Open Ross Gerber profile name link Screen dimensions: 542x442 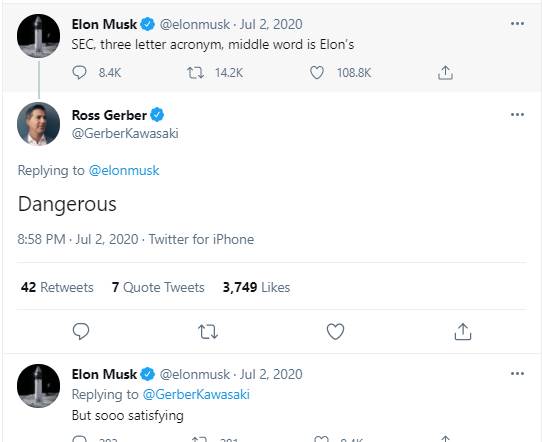109,115
